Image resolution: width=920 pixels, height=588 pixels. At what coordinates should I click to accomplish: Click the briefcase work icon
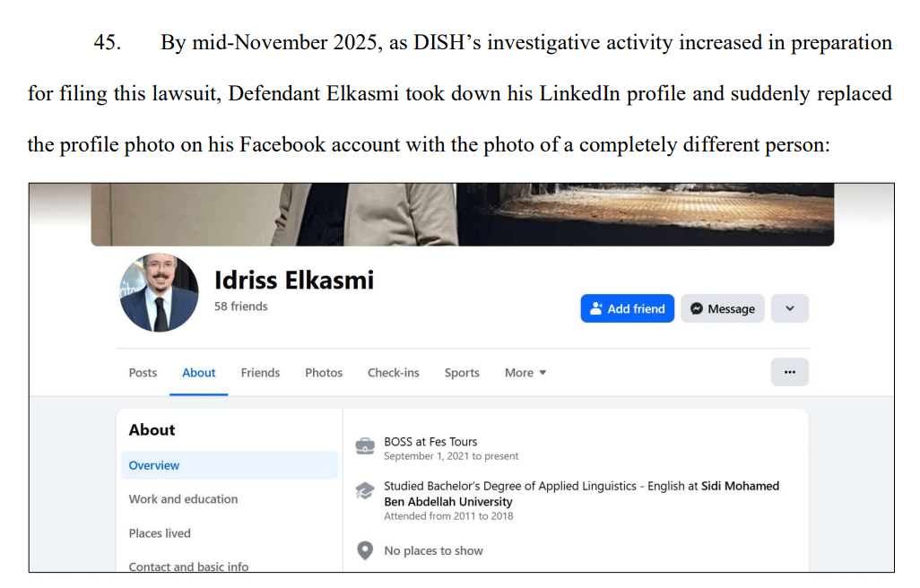(x=365, y=446)
